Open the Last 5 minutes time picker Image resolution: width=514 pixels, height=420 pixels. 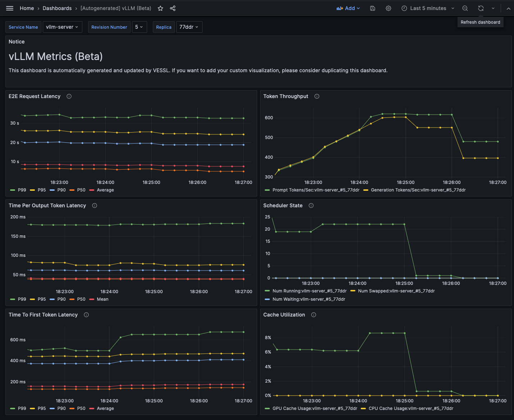tap(428, 8)
